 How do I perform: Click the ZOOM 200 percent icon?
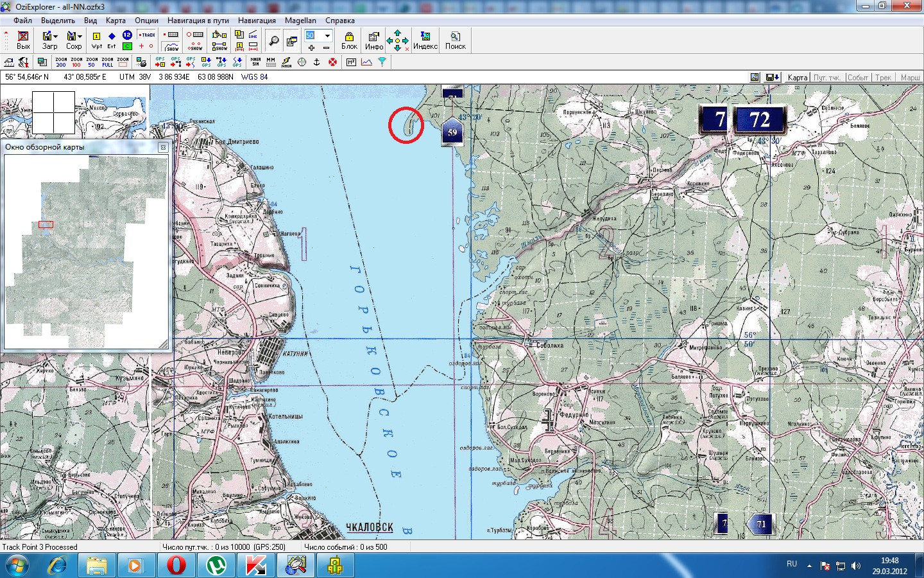[61, 62]
